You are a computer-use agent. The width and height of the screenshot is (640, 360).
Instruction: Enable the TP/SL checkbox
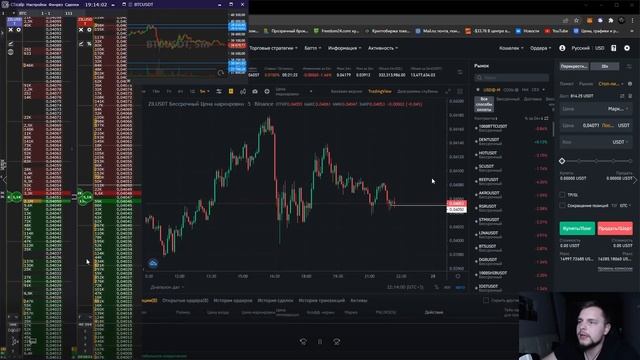[562, 195]
